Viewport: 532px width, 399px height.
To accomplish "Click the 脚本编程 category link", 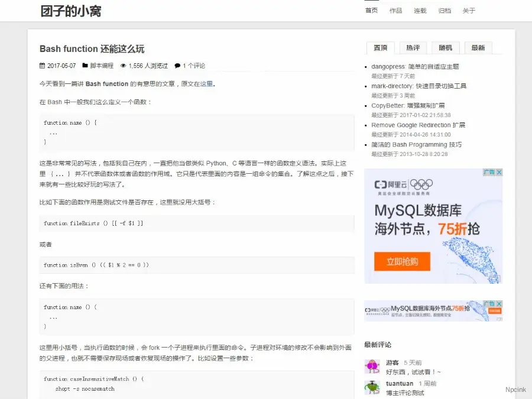I will tap(102, 66).
